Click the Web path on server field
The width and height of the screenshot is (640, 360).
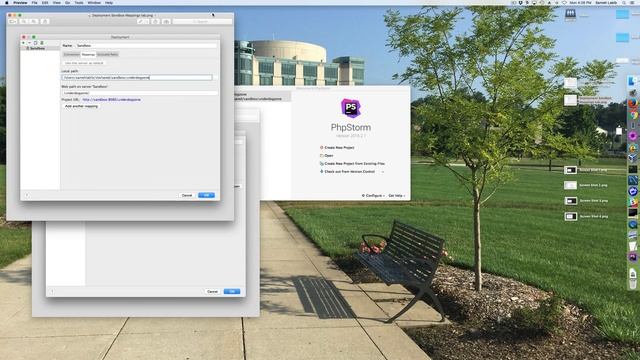pyautogui.click(x=140, y=93)
